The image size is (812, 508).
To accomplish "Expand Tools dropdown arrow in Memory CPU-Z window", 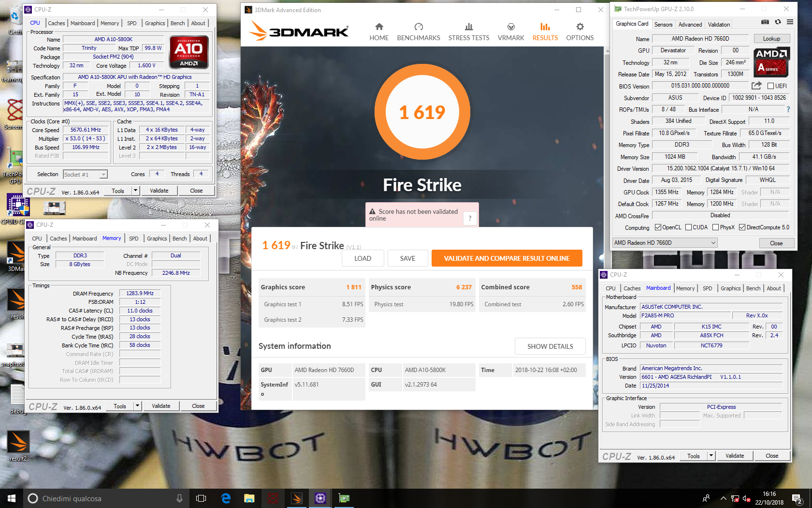I will [137, 406].
